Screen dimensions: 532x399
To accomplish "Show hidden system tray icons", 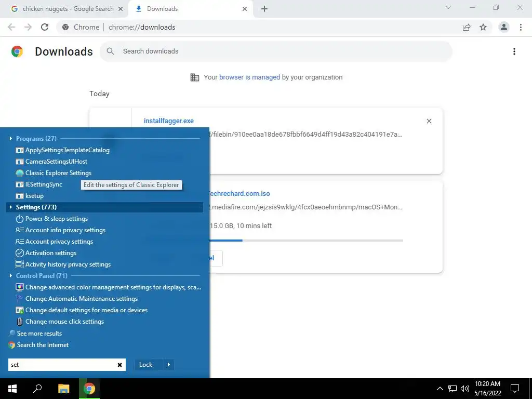I will (440, 389).
